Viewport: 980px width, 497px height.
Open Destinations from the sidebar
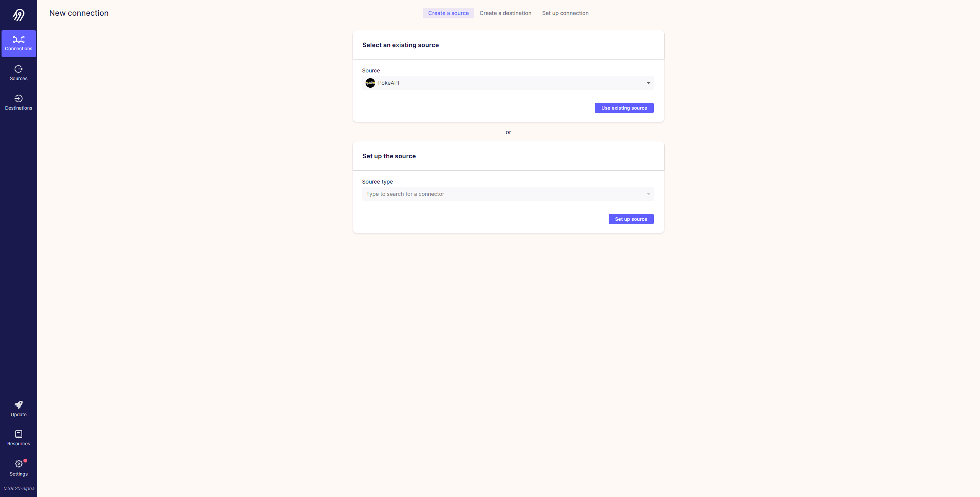[x=18, y=102]
